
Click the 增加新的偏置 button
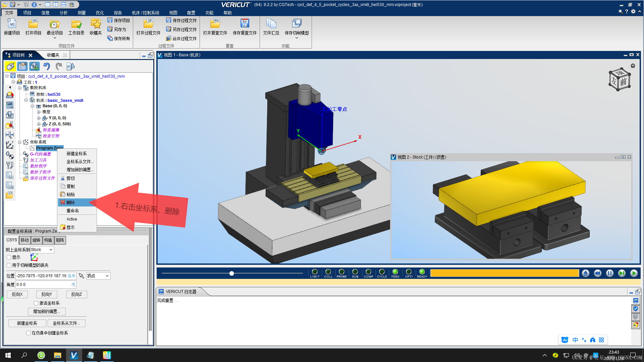tap(47, 311)
